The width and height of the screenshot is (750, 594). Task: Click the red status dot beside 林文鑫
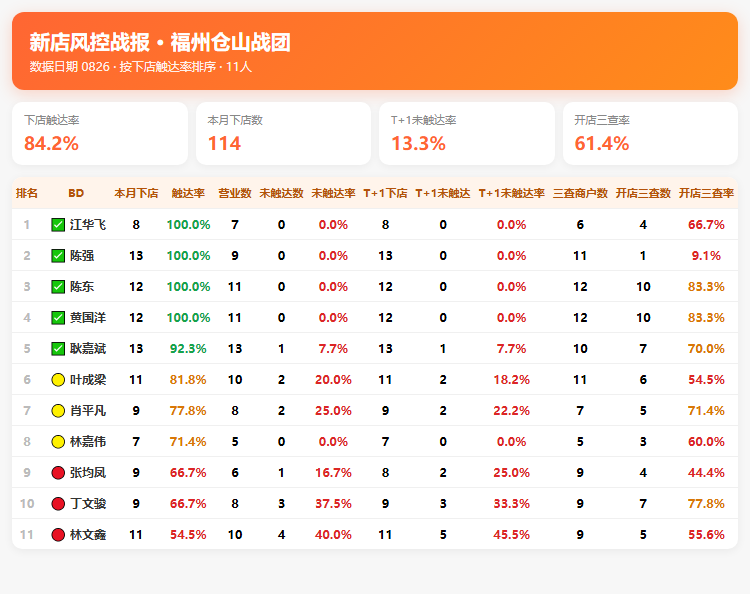click(58, 535)
